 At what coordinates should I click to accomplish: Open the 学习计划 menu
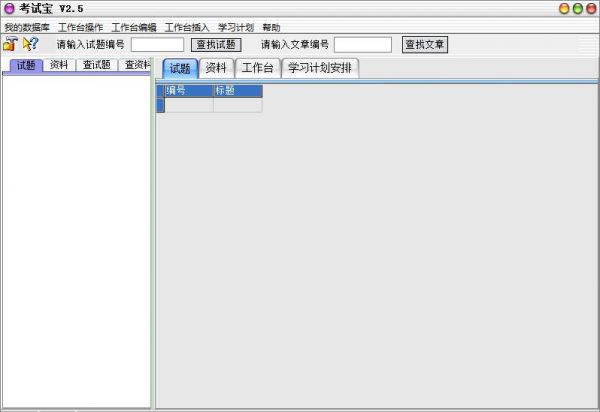pyautogui.click(x=236, y=28)
